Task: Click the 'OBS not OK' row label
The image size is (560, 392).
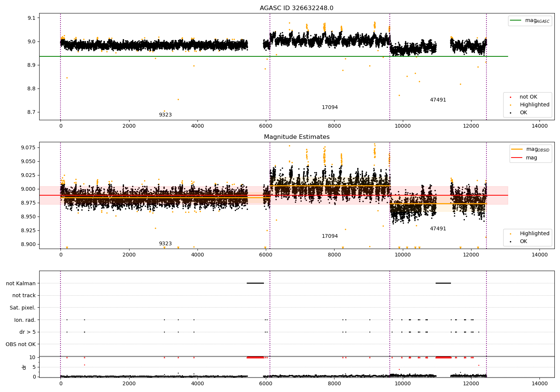Action: pyautogui.click(x=21, y=344)
